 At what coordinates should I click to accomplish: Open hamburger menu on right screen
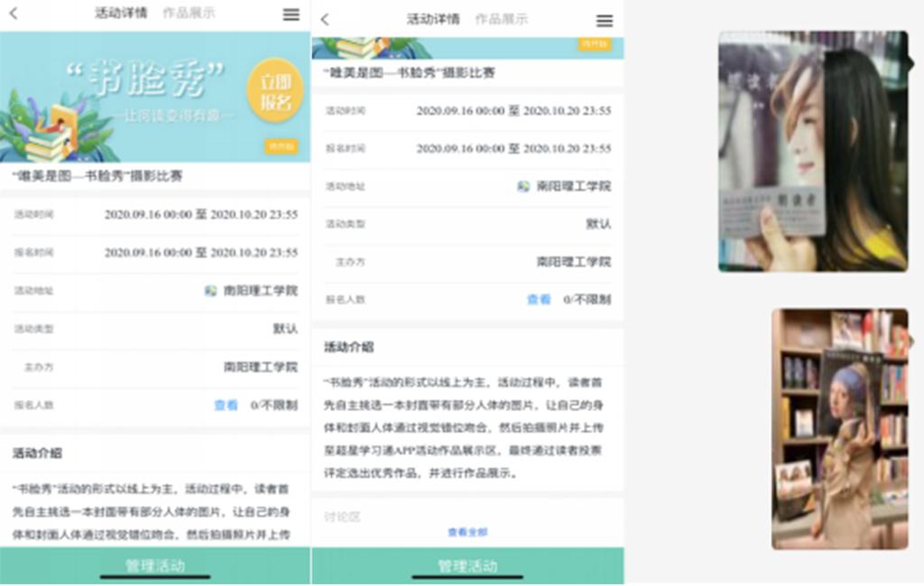(605, 21)
